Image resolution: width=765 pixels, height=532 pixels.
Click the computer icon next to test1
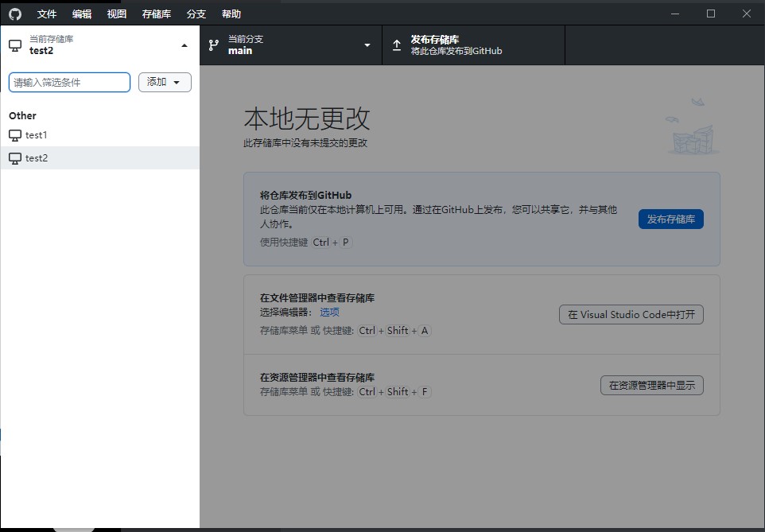15,135
